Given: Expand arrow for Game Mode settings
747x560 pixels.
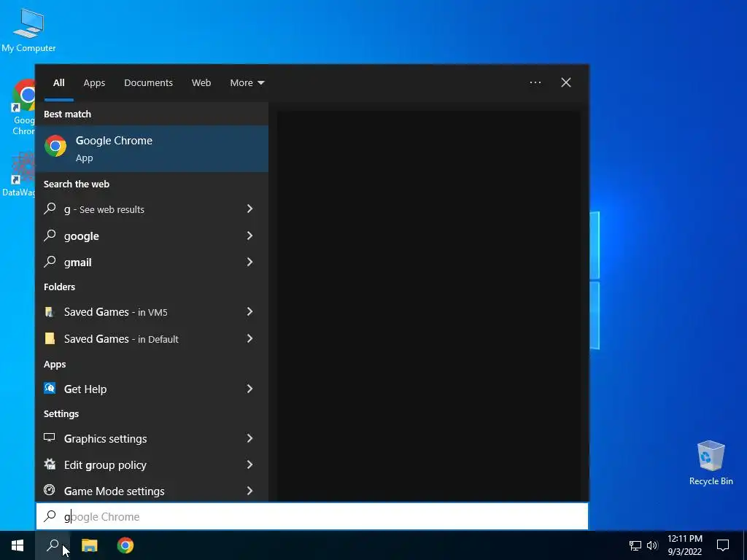Looking at the screenshot, I should 249,491.
